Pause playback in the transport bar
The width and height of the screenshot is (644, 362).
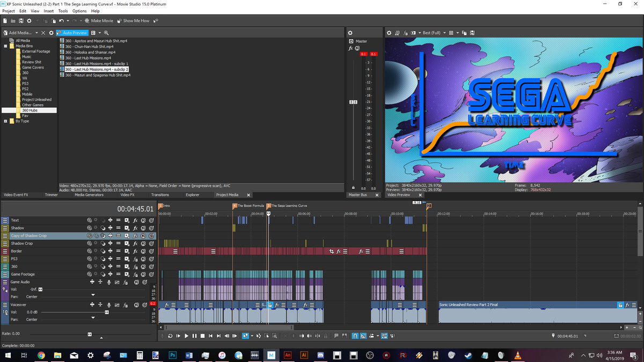point(194,336)
